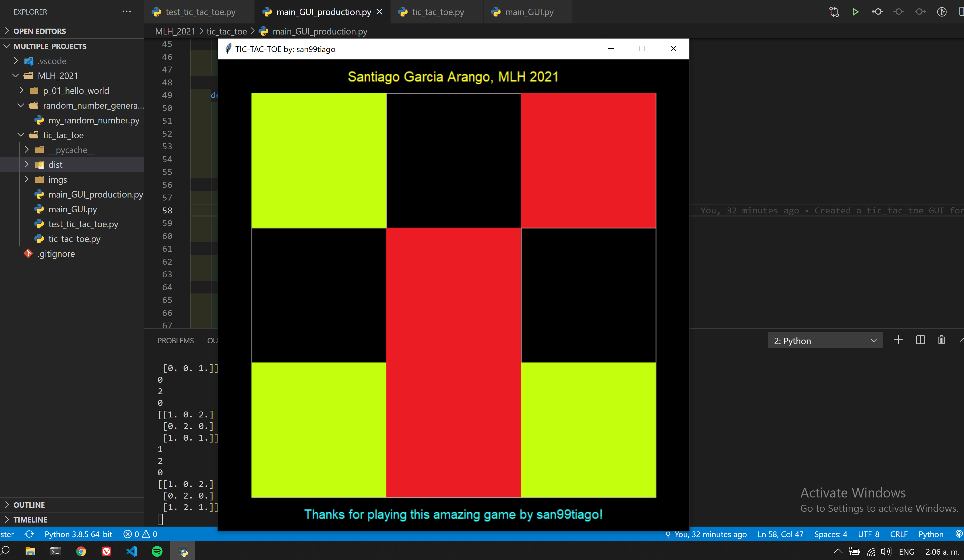The width and height of the screenshot is (964, 560).
Task: Kill terminal with the trash icon
Action: (941, 340)
